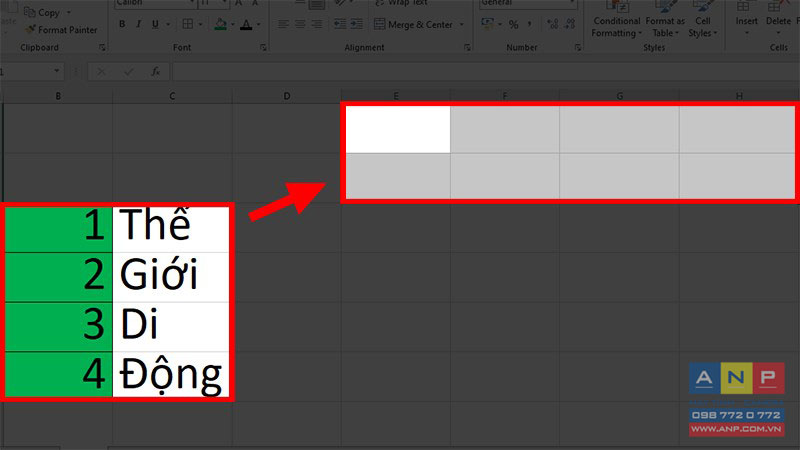Open the underline style dropdown arrow
This screenshot has height=450, width=800.
(168, 24)
